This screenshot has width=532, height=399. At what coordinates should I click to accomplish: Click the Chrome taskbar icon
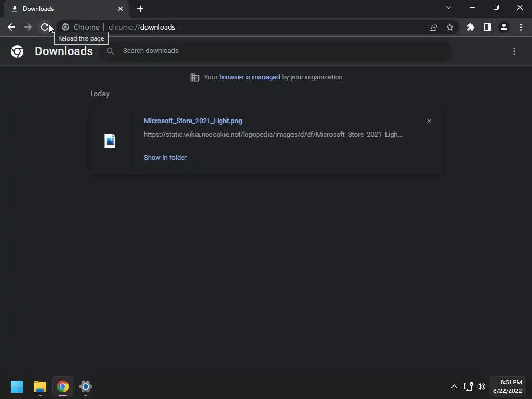click(x=63, y=387)
